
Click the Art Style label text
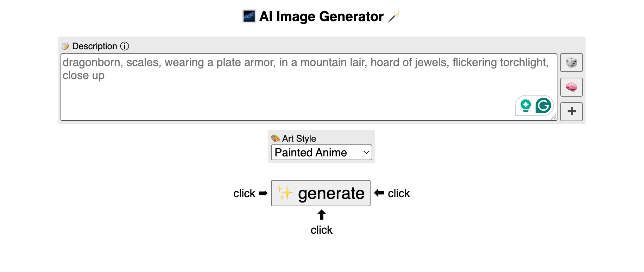coord(299,138)
